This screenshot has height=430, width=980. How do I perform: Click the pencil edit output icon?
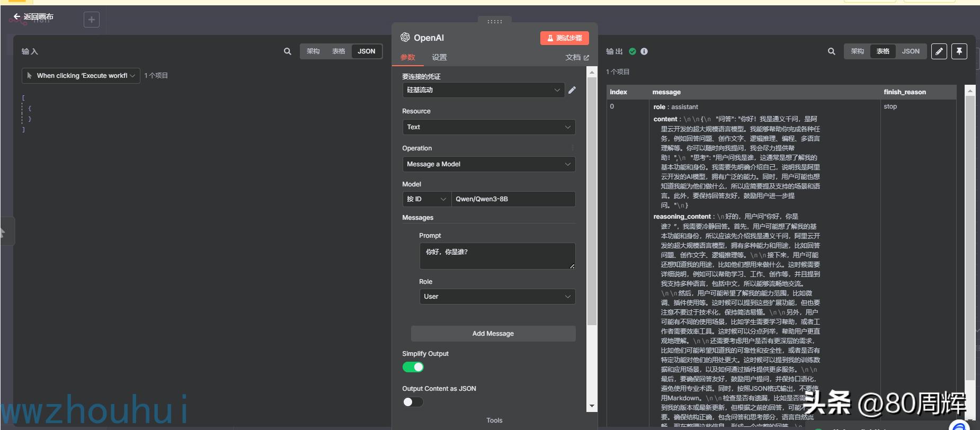pyautogui.click(x=939, y=51)
